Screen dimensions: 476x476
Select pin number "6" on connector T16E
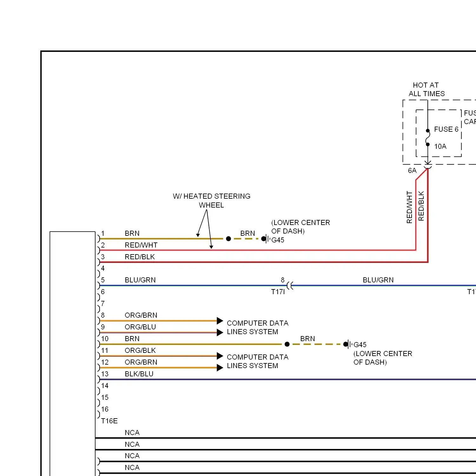point(103,292)
